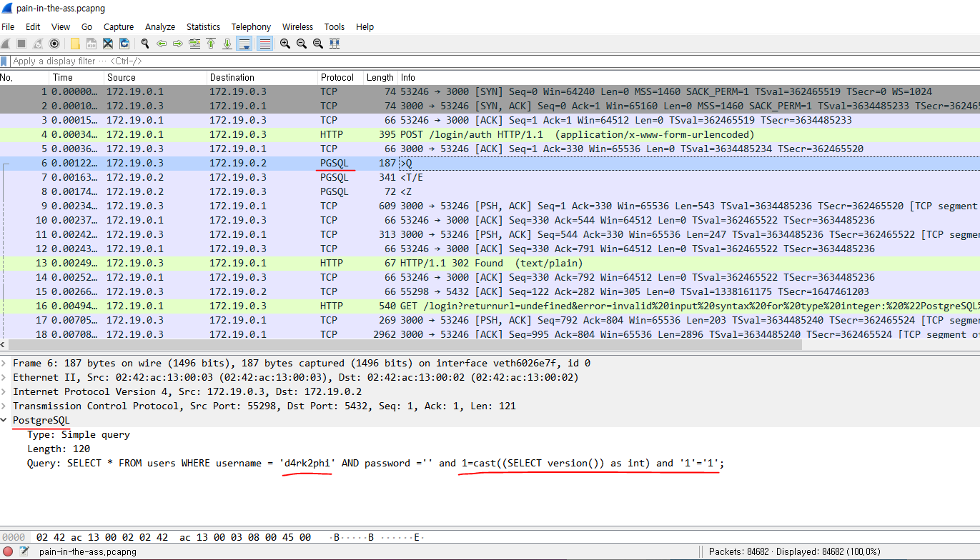
Task: Go back with the left arrow icon
Action: 162,44
